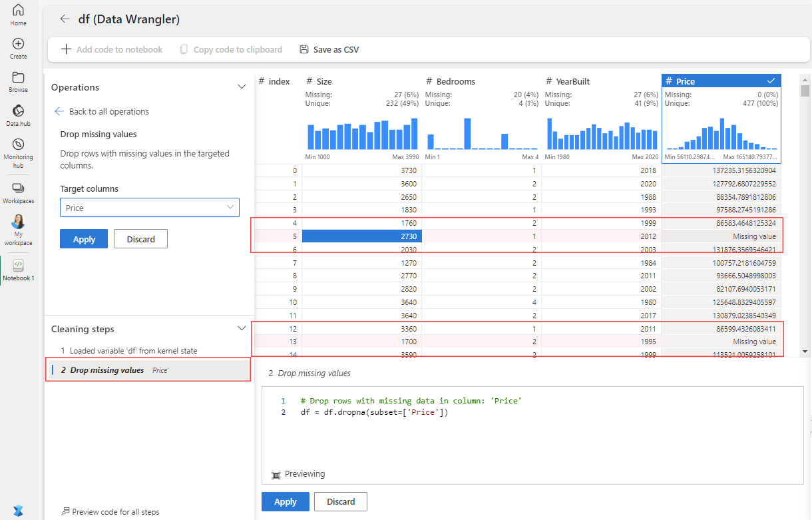Click the highlighted Size cell 2730
Image resolution: width=812 pixels, height=520 pixels.
tap(361, 236)
